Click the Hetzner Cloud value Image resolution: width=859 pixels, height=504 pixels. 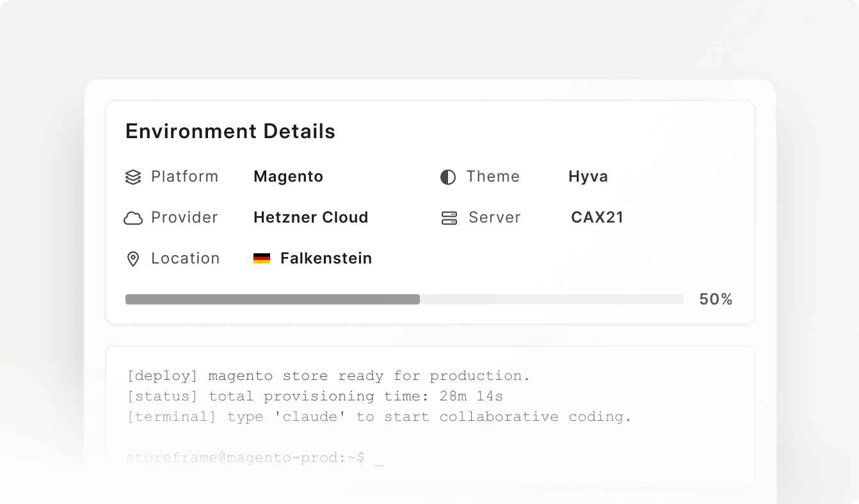[311, 217]
